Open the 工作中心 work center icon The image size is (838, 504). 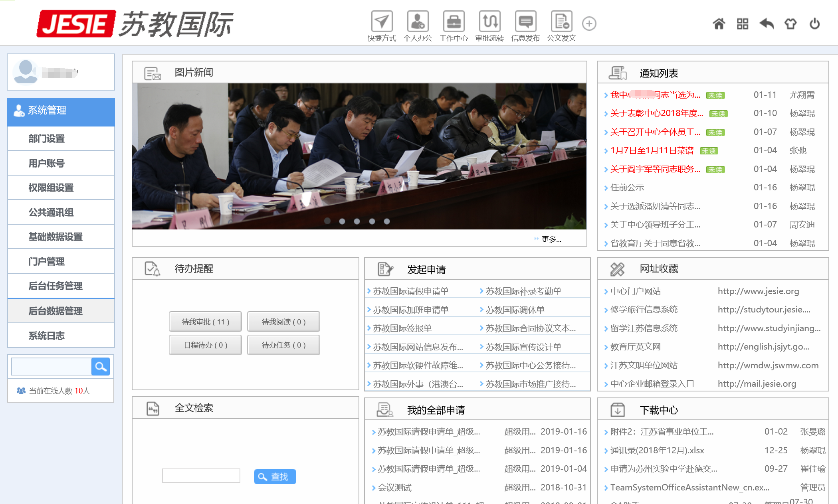tap(454, 22)
